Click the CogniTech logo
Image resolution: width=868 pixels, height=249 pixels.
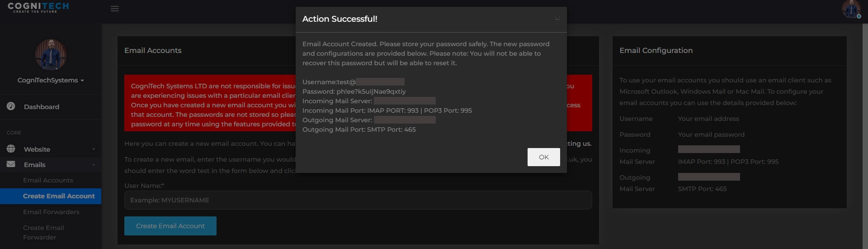(38, 7)
